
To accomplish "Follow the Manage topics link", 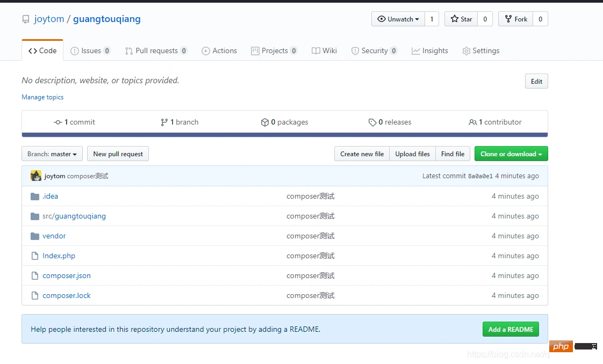I will (x=42, y=97).
